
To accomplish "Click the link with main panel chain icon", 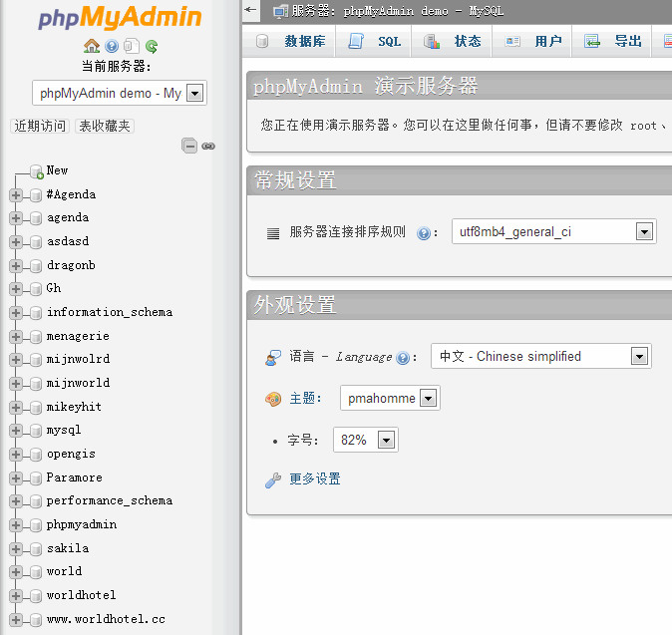I will [208, 147].
